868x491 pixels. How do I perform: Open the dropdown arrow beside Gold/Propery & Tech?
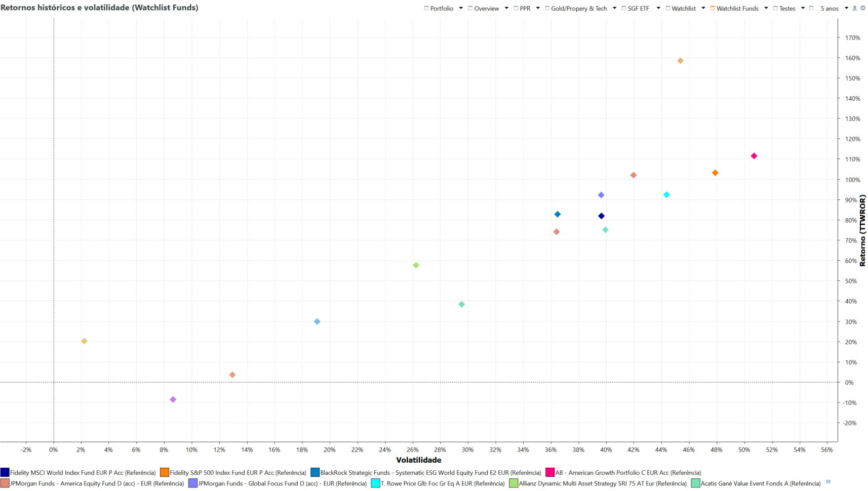pyautogui.click(x=614, y=8)
